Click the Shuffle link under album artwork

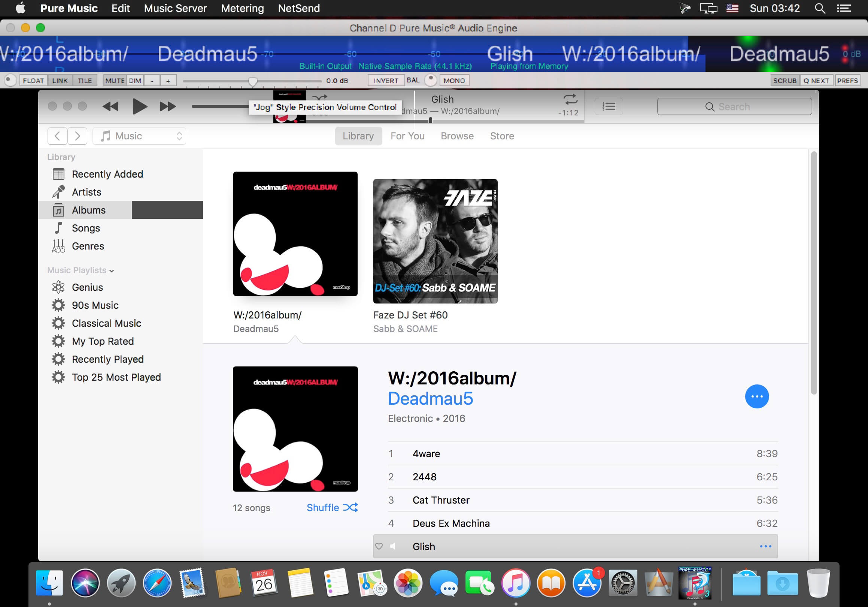pos(332,508)
